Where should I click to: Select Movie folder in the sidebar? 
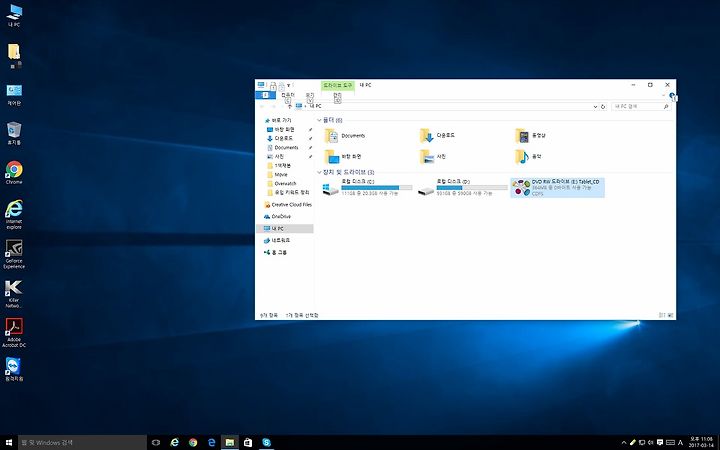(277, 174)
